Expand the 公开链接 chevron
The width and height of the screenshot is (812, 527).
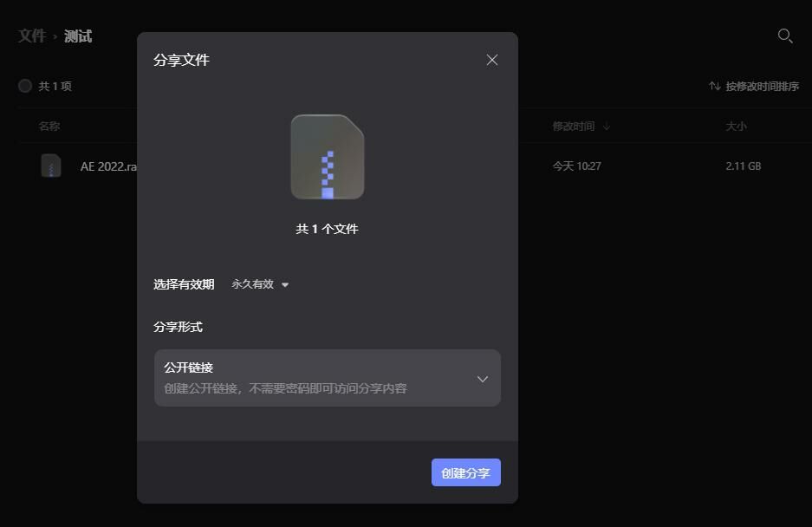pyautogui.click(x=483, y=379)
